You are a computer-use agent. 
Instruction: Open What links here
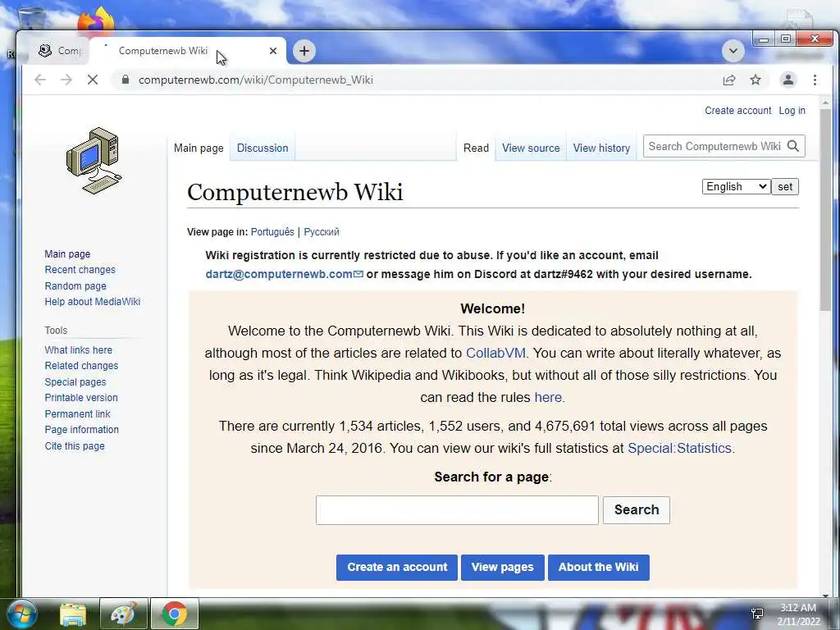tap(78, 349)
